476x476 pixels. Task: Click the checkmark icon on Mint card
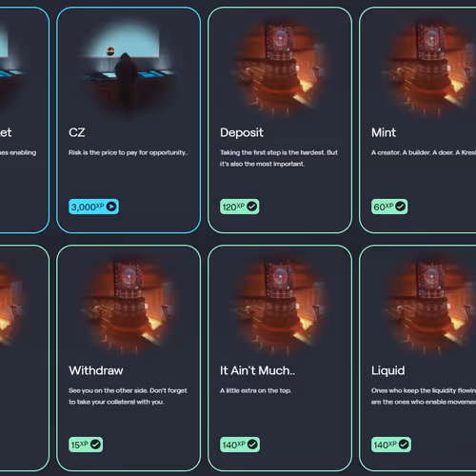tap(401, 207)
